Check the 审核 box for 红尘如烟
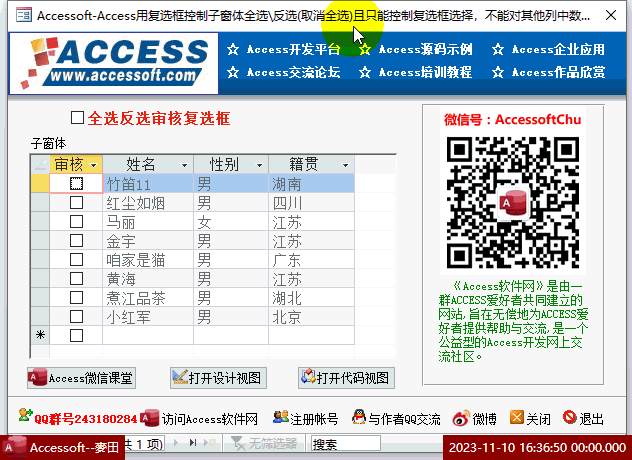 pyautogui.click(x=76, y=202)
